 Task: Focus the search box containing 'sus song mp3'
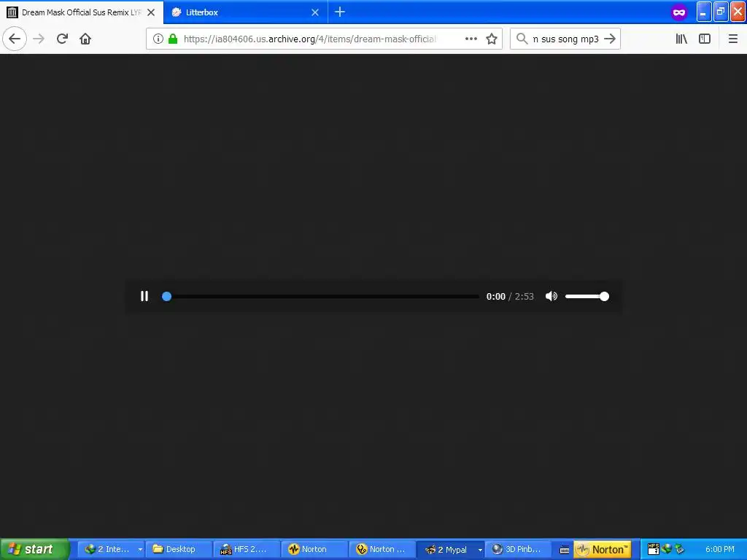(565, 39)
